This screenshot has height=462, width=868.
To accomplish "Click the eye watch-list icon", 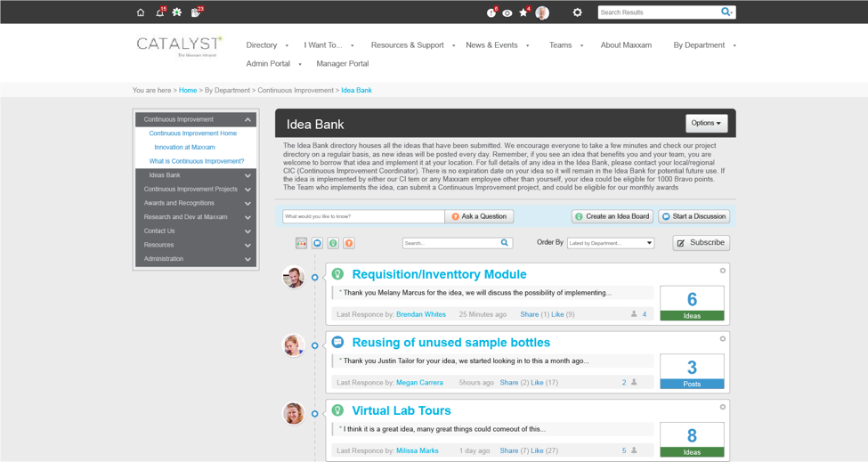I will 507,12.
